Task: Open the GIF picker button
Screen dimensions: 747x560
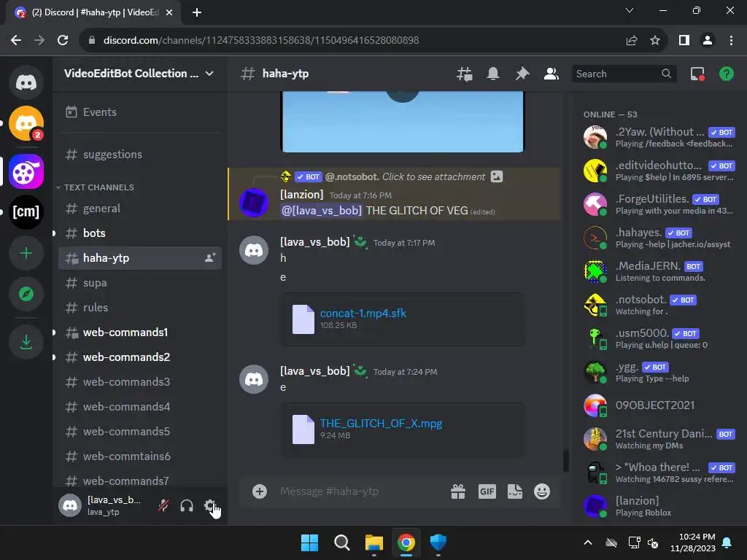Action: click(x=487, y=491)
